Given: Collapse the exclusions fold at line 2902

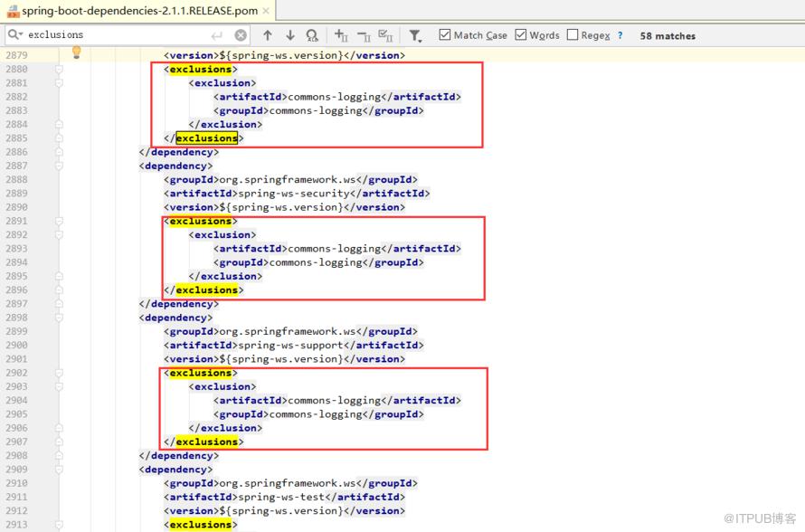Looking at the screenshot, I should coord(59,373).
